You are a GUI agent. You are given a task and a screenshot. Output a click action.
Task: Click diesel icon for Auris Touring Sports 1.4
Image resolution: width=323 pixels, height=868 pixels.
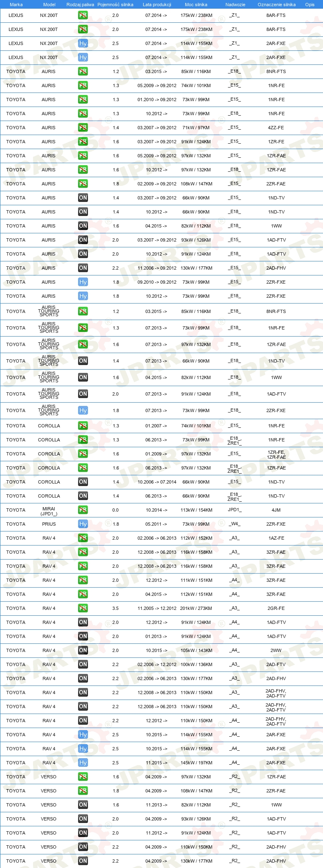tap(83, 361)
